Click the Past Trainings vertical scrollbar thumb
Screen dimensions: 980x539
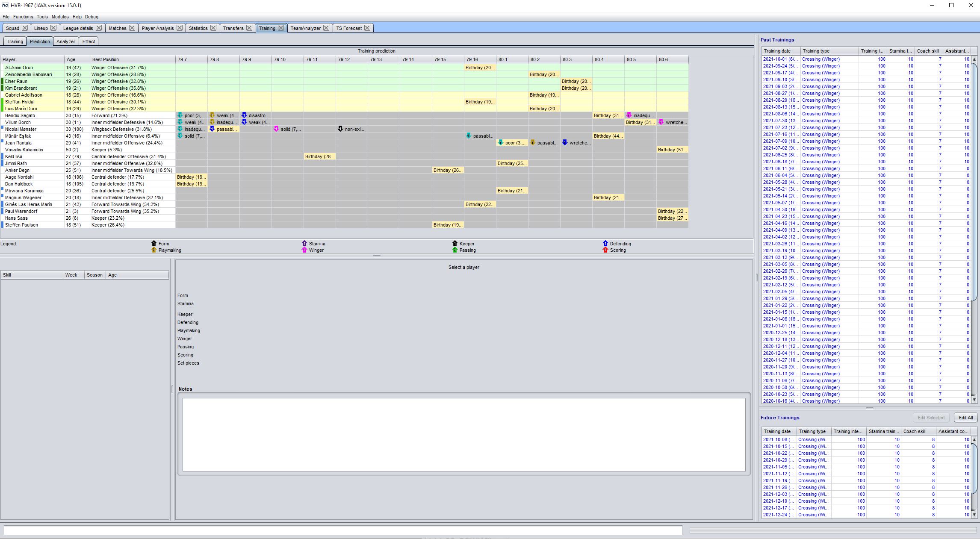[x=974, y=182]
